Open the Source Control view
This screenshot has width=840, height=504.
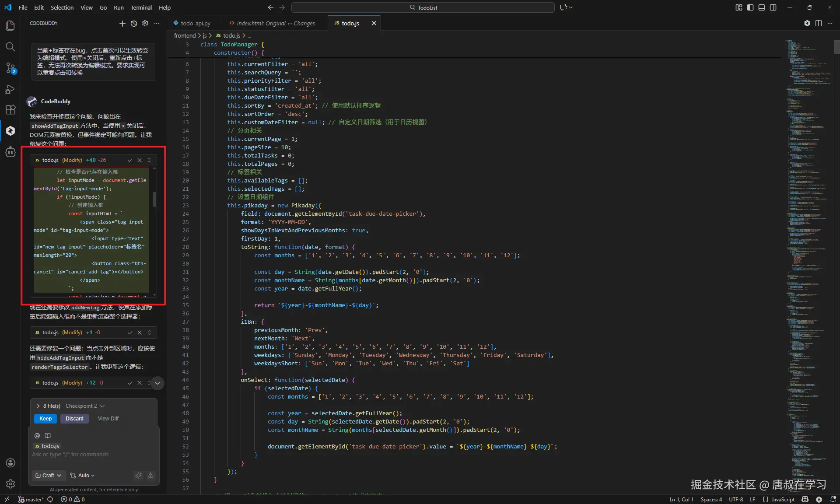click(x=10, y=68)
